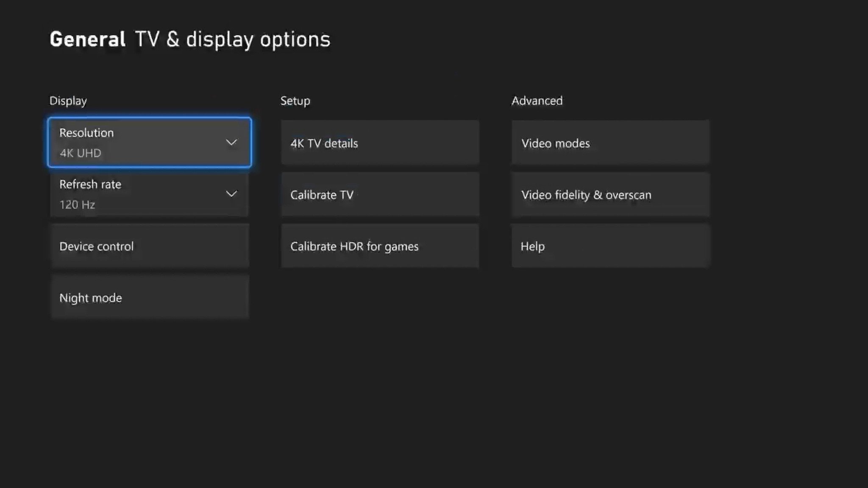Open Night mode settings
Screen dimensions: 868x488
149,297
